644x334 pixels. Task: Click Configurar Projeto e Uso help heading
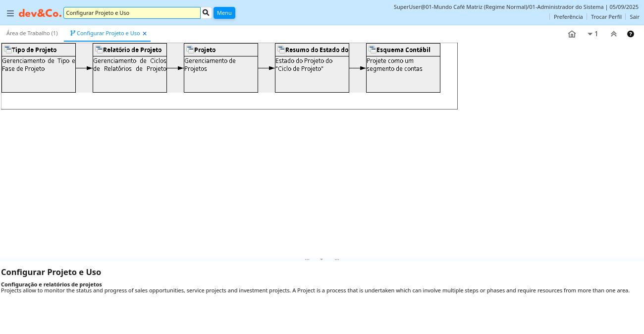tap(51, 272)
